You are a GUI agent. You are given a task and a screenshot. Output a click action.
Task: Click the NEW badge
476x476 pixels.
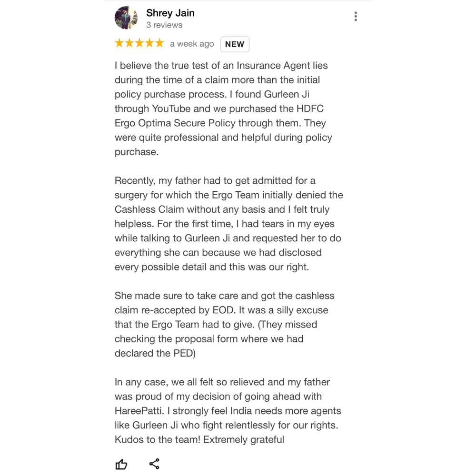tap(235, 44)
